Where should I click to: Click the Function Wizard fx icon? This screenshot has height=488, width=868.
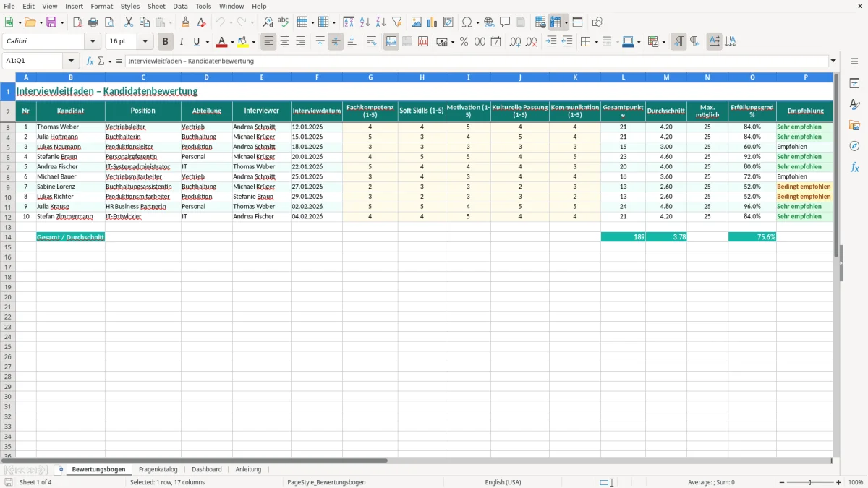[90, 61]
